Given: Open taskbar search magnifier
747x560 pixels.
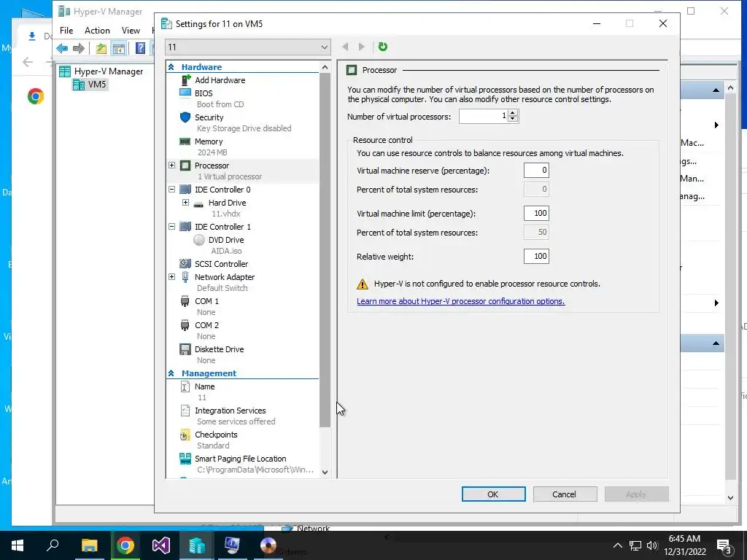Looking at the screenshot, I should tap(53, 545).
